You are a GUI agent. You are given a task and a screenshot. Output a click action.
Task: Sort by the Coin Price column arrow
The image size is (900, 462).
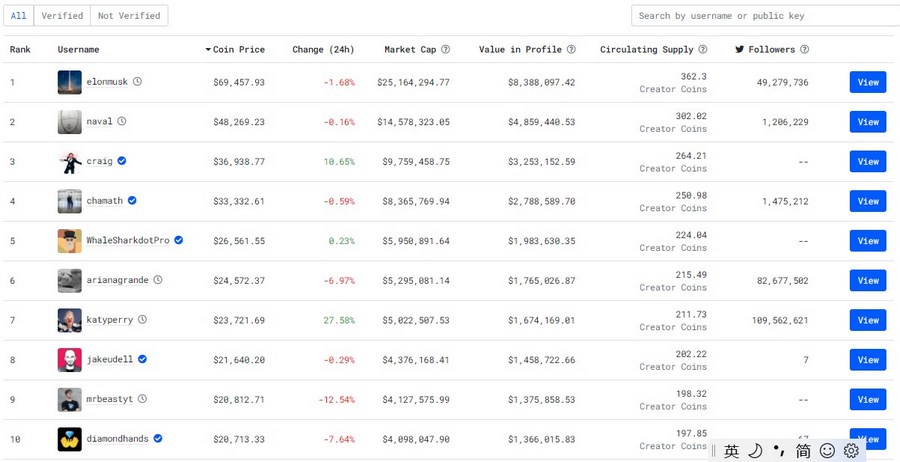[x=209, y=49]
